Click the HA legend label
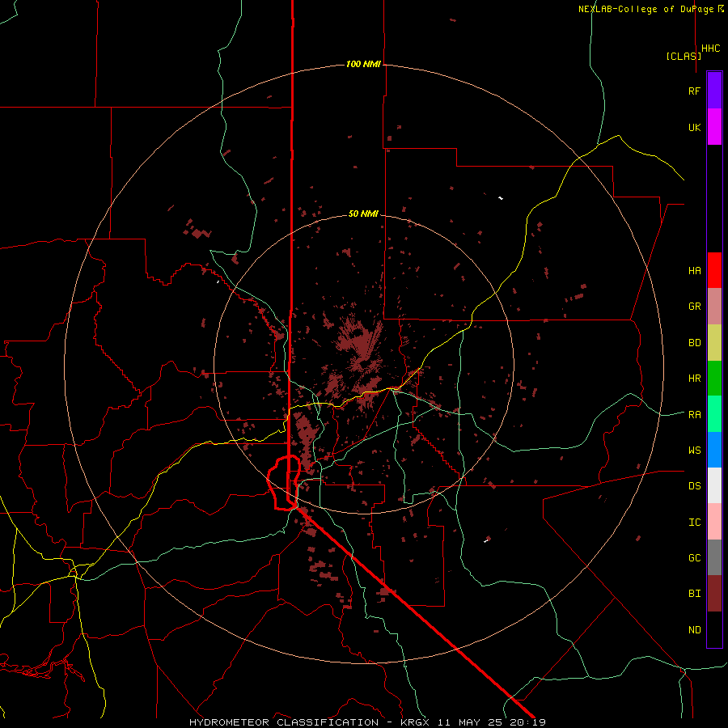This screenshot has height=728, width=728. pyautogui.click(x=694, y=270)
